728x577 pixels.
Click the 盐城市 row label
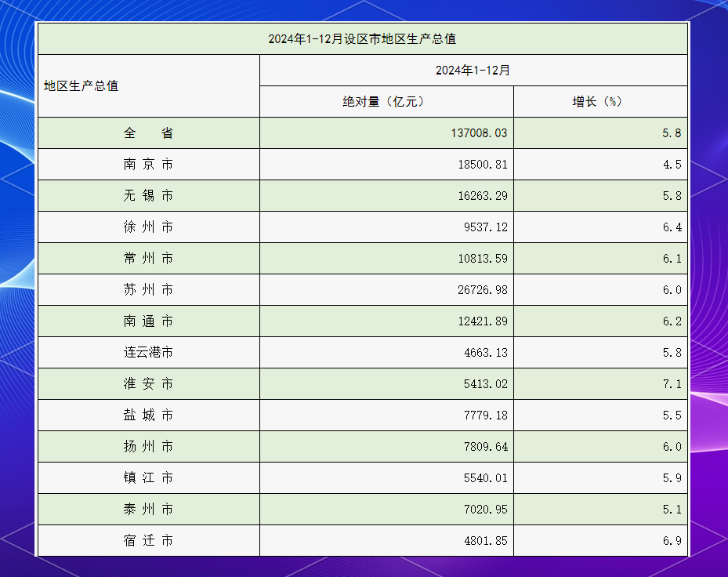pos(149,416)
